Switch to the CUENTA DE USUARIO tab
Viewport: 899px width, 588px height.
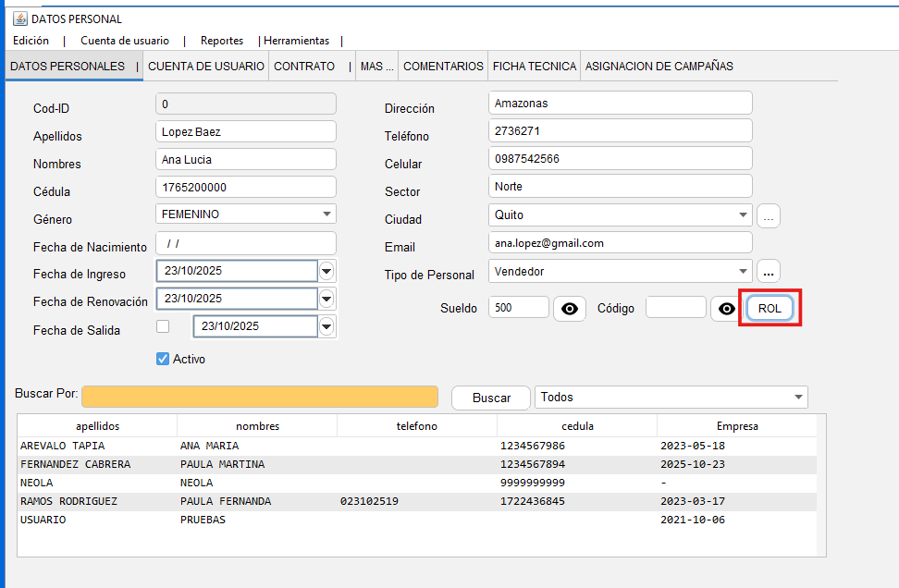coord(206,67)
